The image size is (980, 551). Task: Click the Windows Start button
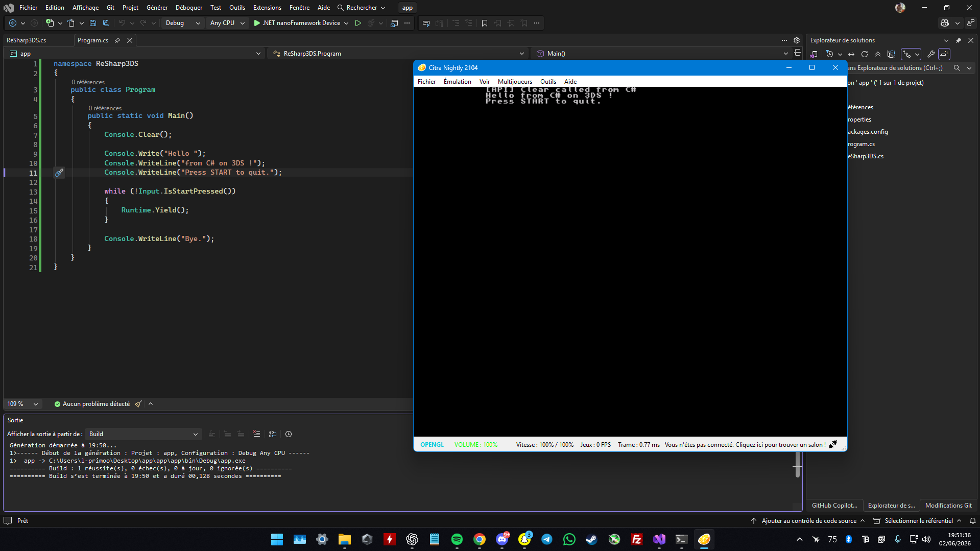tap(277, 539)
